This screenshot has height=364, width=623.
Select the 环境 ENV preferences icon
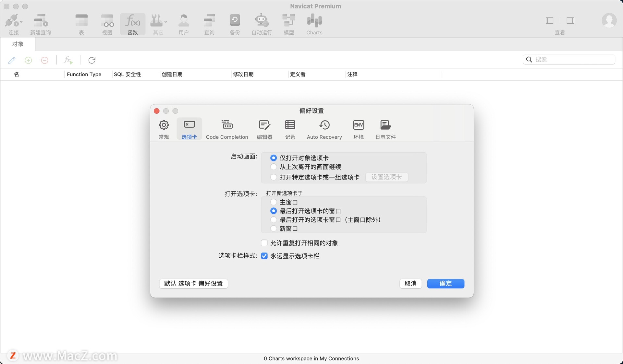(x=358, y=125)
